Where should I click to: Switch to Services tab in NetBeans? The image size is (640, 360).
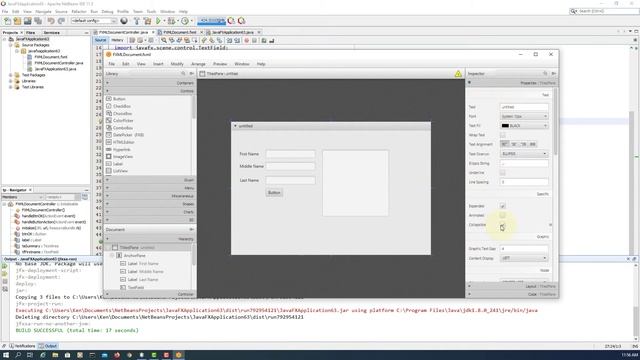point(51,32)
